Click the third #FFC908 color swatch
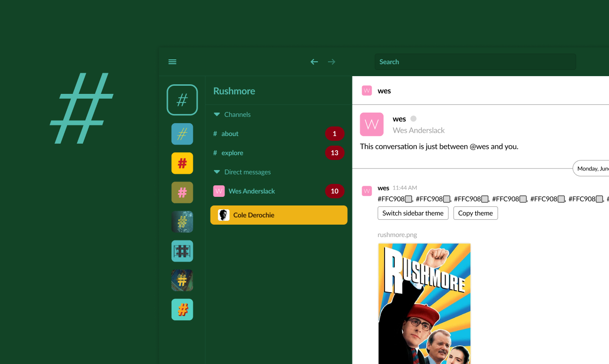The image size is (609, 364). pyautogui.click(x=485, y=199)
